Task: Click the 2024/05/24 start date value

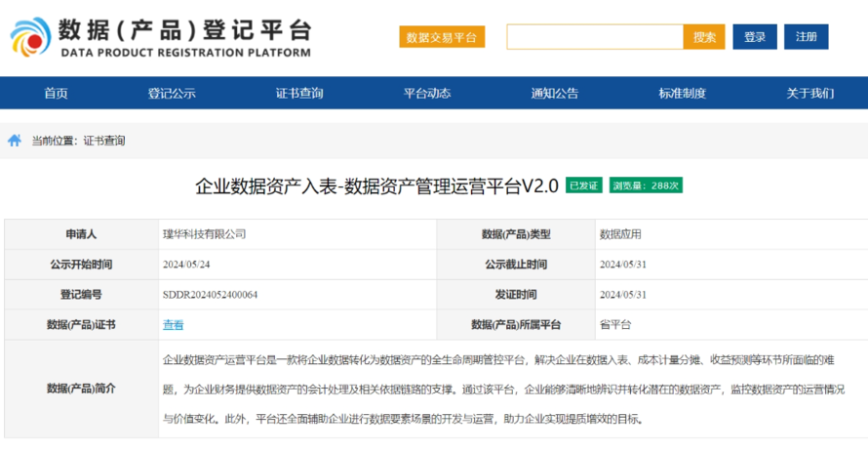Action: pyautogui.click(x=186, y=265)
